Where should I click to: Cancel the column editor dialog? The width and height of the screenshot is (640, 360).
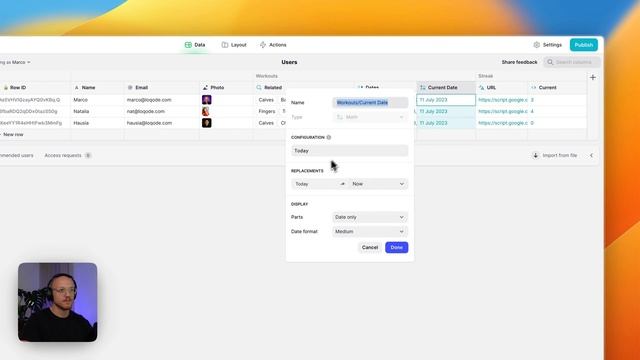pos(370,247)
